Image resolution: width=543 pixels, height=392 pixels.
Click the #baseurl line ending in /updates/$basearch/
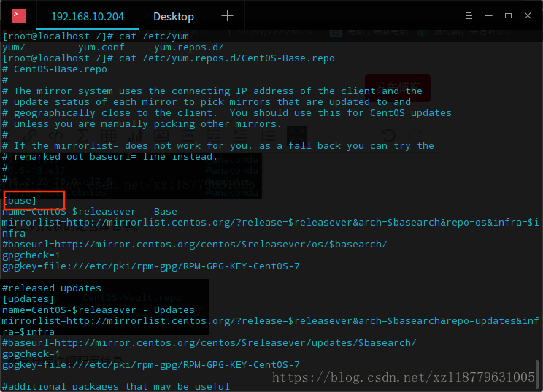209,343
